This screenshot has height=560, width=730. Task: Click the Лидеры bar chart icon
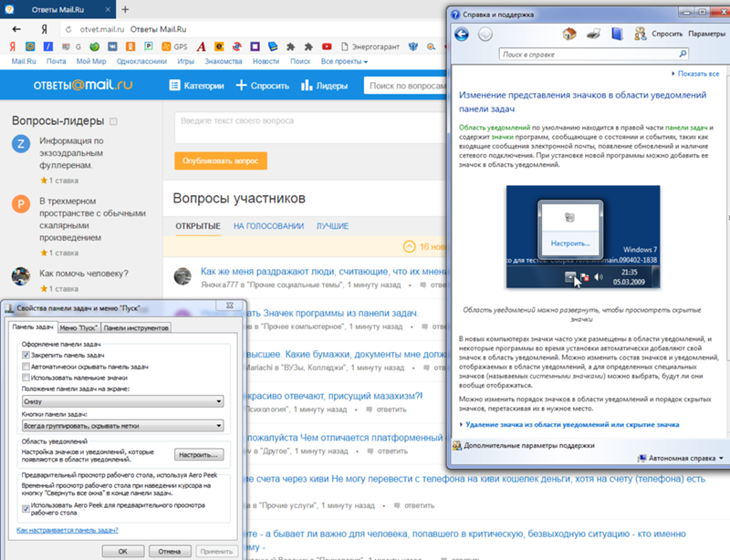click(x=307, y=85)
